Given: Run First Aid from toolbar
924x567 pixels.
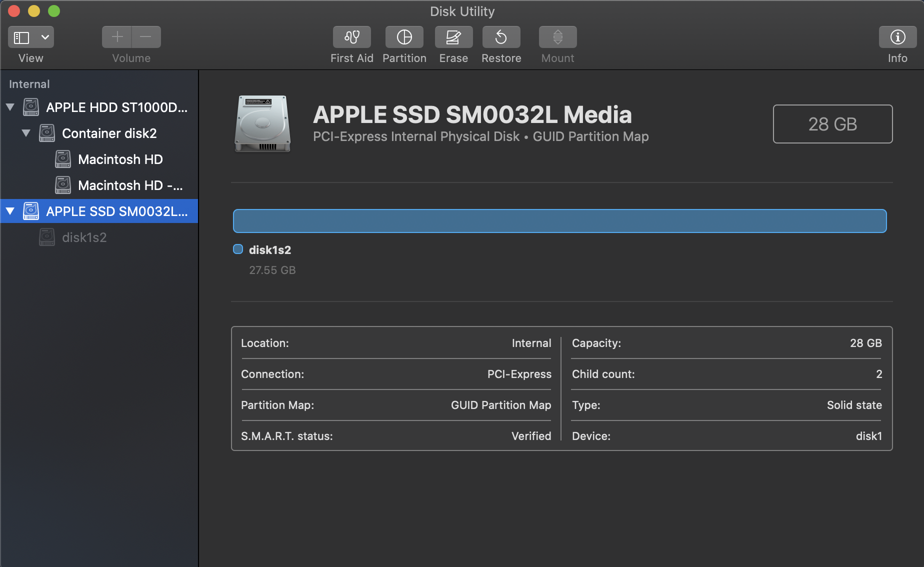Looking at the screenshot, I should (352, 37).
